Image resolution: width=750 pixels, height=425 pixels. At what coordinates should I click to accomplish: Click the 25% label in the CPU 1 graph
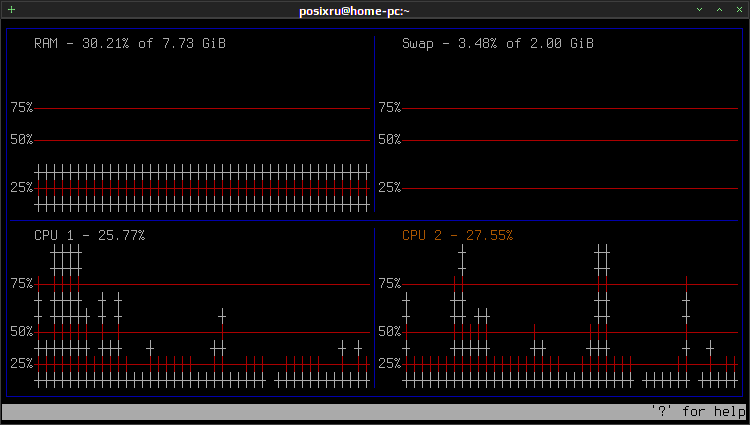pyautogui.click(x=22, y=363)
